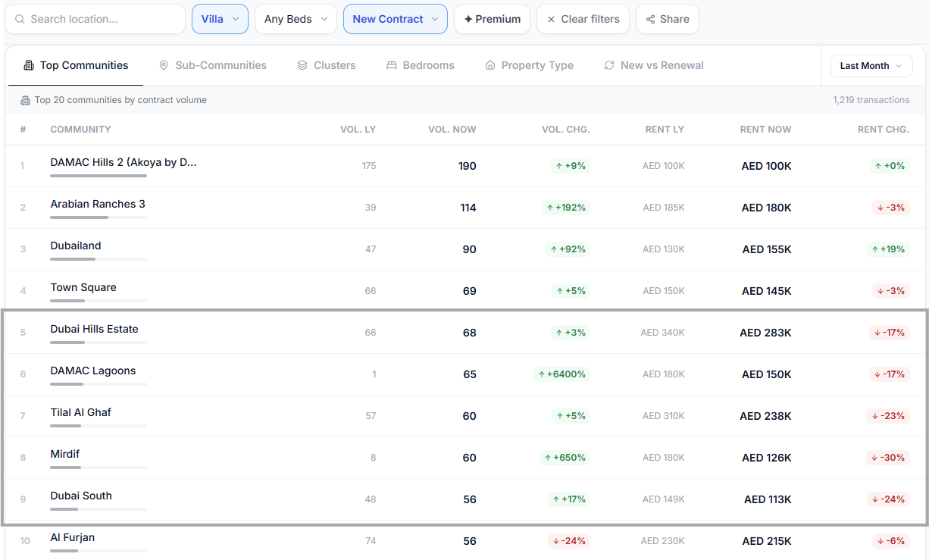Sort by the VOL. NOW column header

[452, 130]
